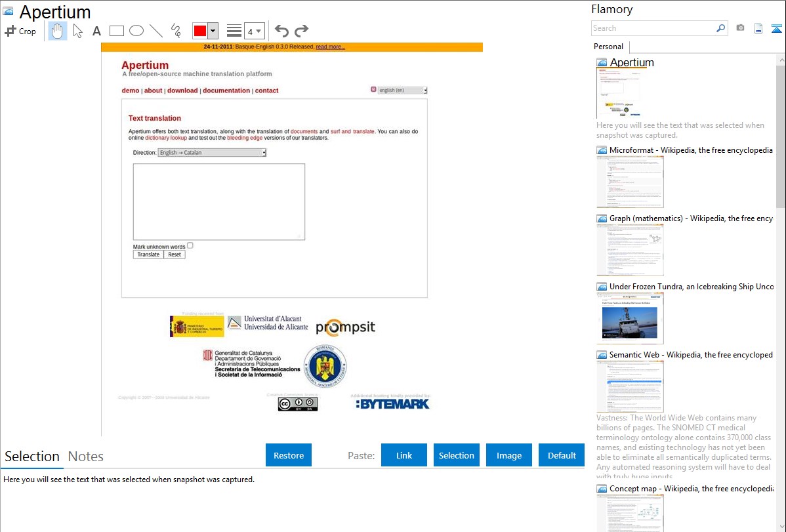Click the read more link in banner
Viewport: 786px width, 532px height.
[x=330, y=47]
